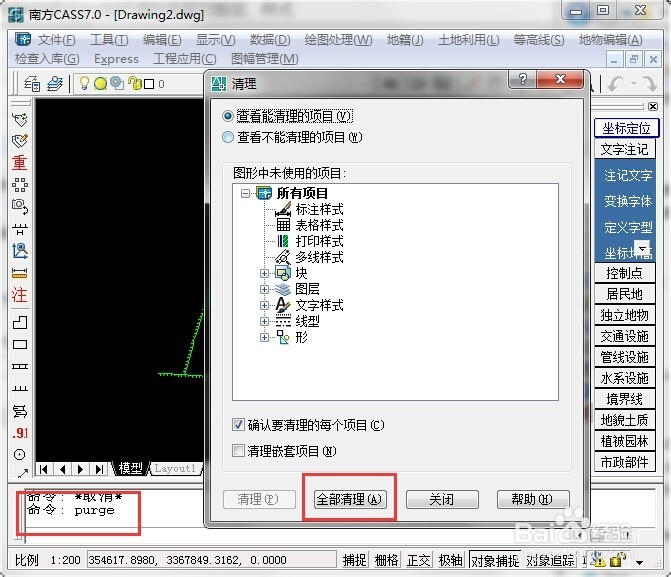The image size is (671, 577).
Task: Select the ruler distance measurement icon
Action: pos(20,273)
